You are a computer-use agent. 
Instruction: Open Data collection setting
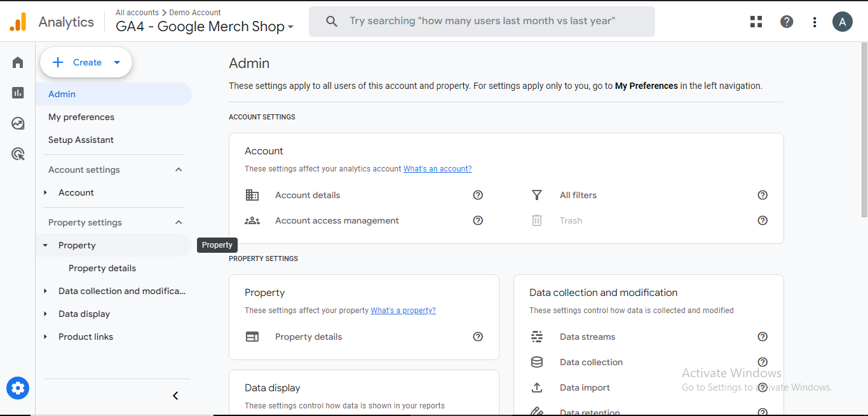point(591,362)
